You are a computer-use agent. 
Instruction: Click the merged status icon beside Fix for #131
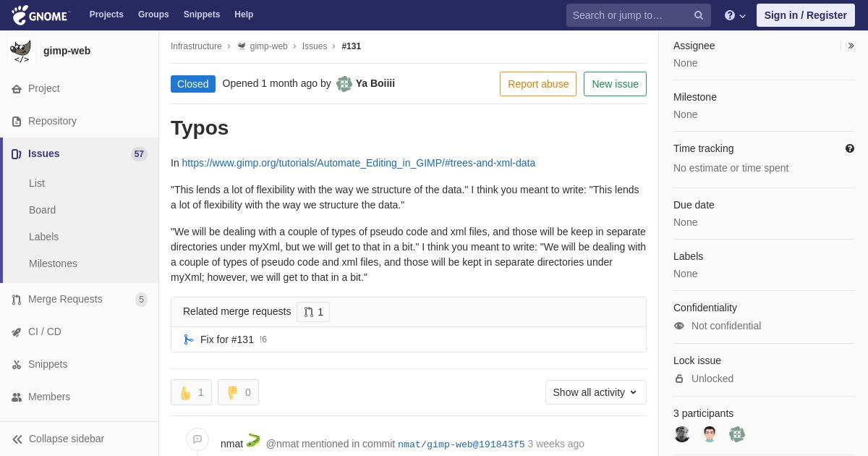coord(188,339)
